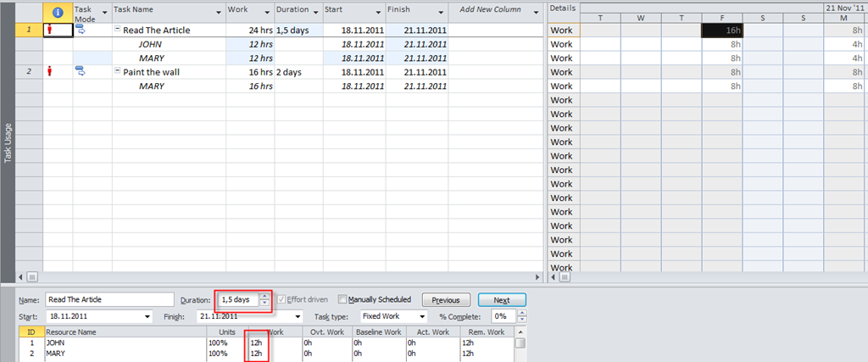Collapse the Read The Article task

(118, 30)
